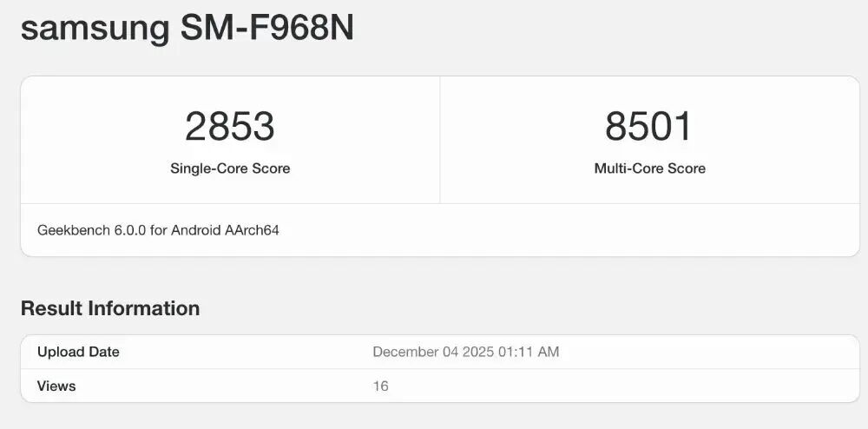Select the "Single-Core Score" label

[x=230, y=168]
